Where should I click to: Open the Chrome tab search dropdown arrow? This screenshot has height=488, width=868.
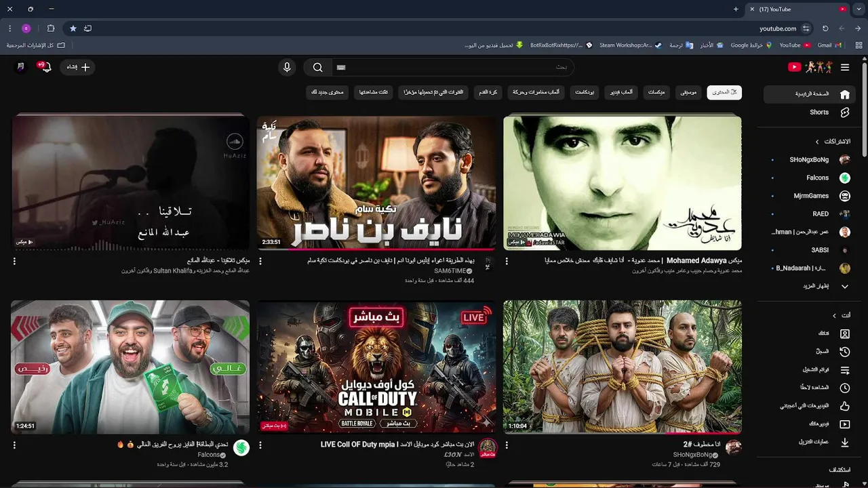(x=861, y=9)
